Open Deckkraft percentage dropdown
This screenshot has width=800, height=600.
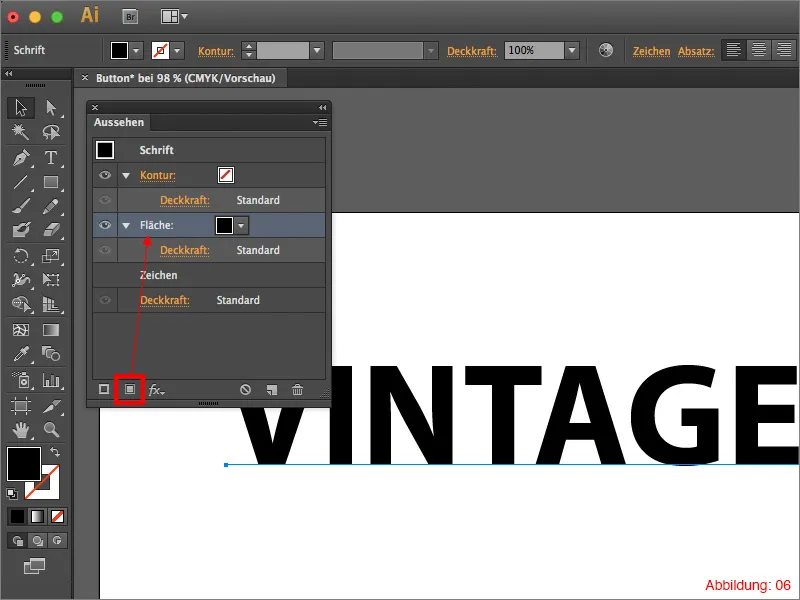(572, 51)
